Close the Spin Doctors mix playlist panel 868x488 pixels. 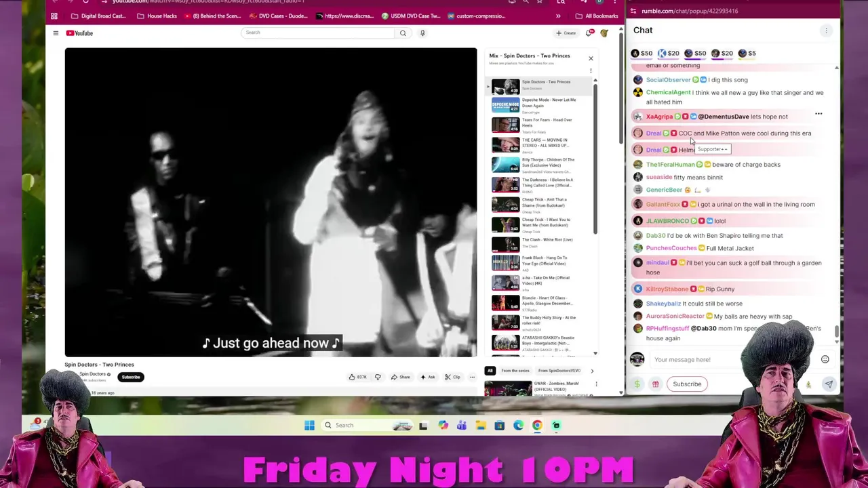click(x=591, y=58)
